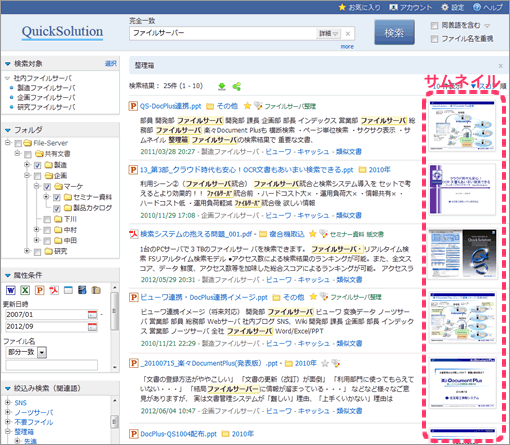This screenshot has width=510, height=445.
Task: Filter by Excel file type icon
Action: (25, 290)
